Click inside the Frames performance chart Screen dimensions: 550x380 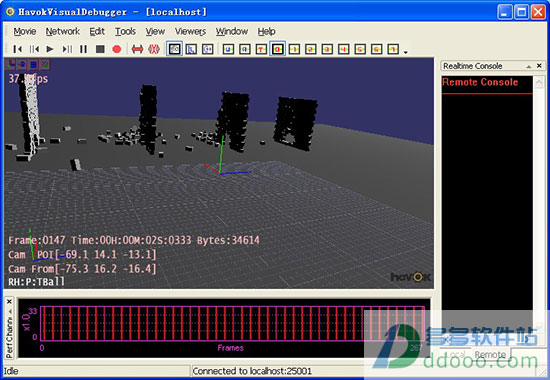point(232,324)
